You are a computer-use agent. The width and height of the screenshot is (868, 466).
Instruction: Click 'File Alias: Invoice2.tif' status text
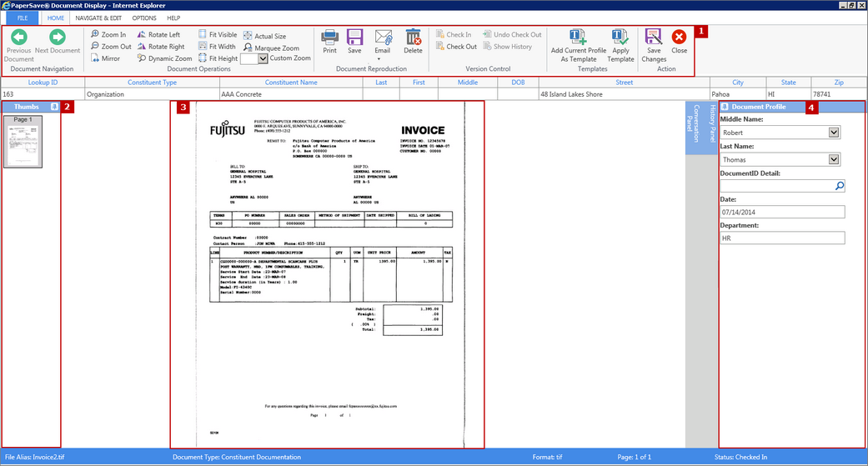click(x=35, y=457)
